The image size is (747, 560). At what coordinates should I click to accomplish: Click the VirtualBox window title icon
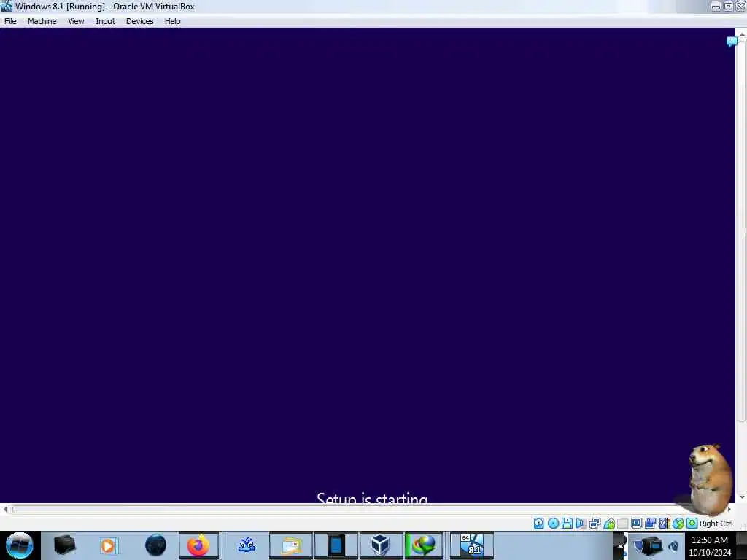(6, 6)
